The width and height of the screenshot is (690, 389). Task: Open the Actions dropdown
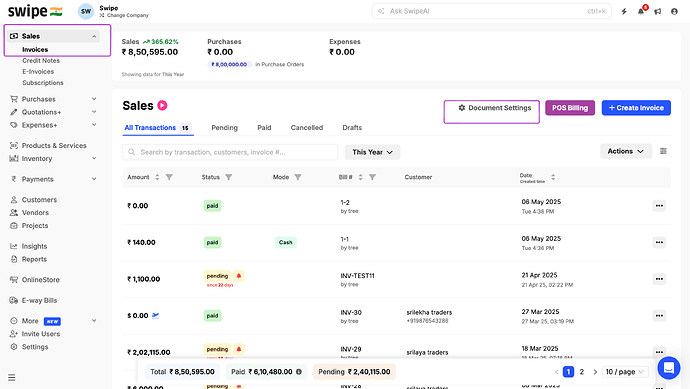pyautogui.click(x=626, y=151)
